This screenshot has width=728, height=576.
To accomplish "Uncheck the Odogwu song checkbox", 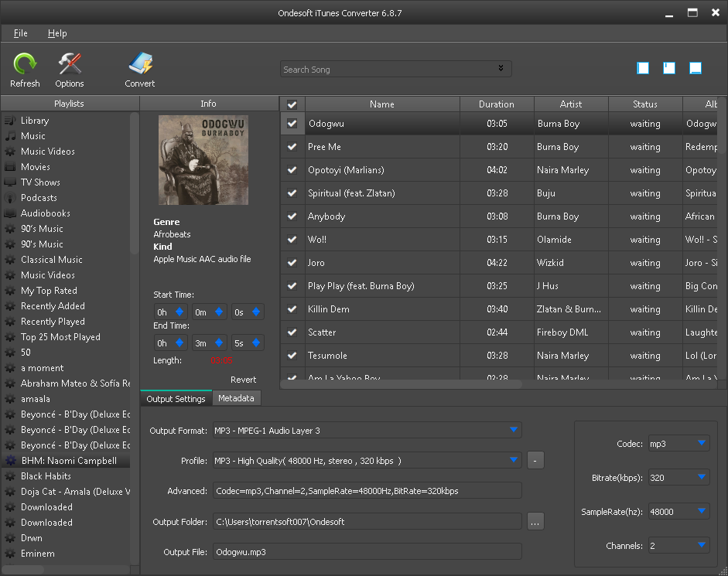I will point(292,124).
